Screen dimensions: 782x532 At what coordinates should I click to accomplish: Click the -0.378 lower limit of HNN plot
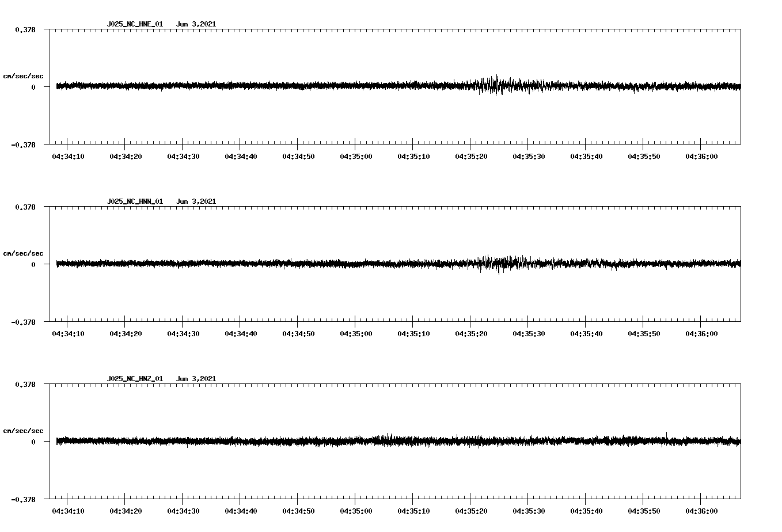[23, 322]
